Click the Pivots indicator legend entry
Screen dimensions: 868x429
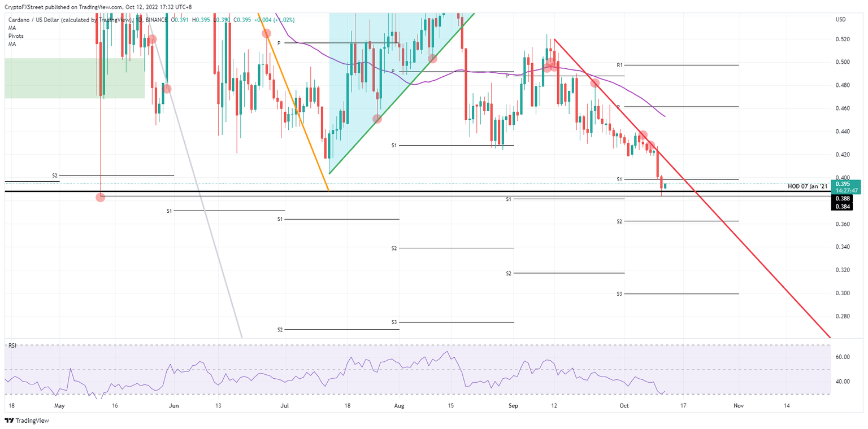pos(15,36)
